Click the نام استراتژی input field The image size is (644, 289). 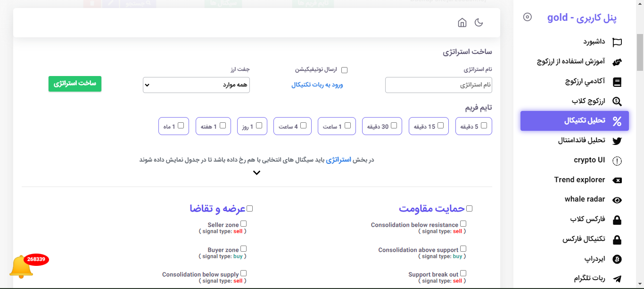click(438, 85)
